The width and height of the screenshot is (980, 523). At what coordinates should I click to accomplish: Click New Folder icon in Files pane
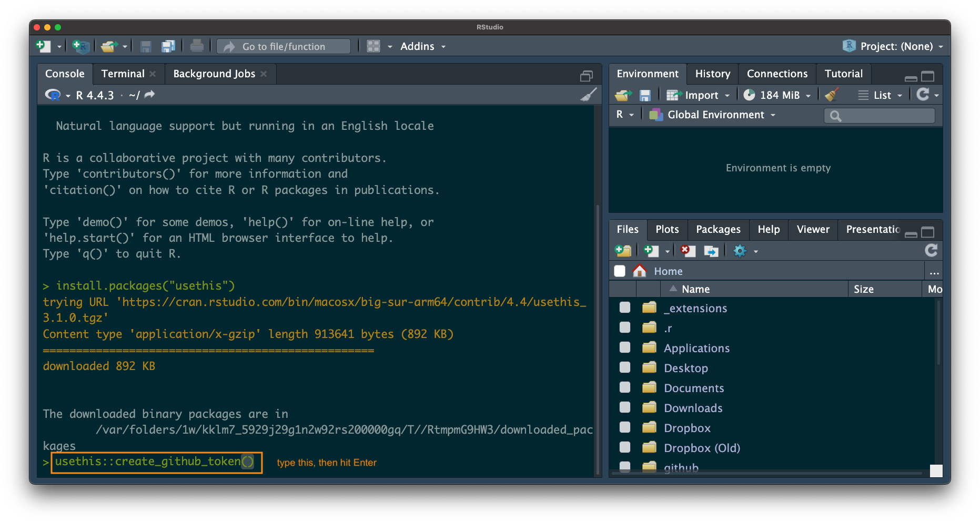623,251
